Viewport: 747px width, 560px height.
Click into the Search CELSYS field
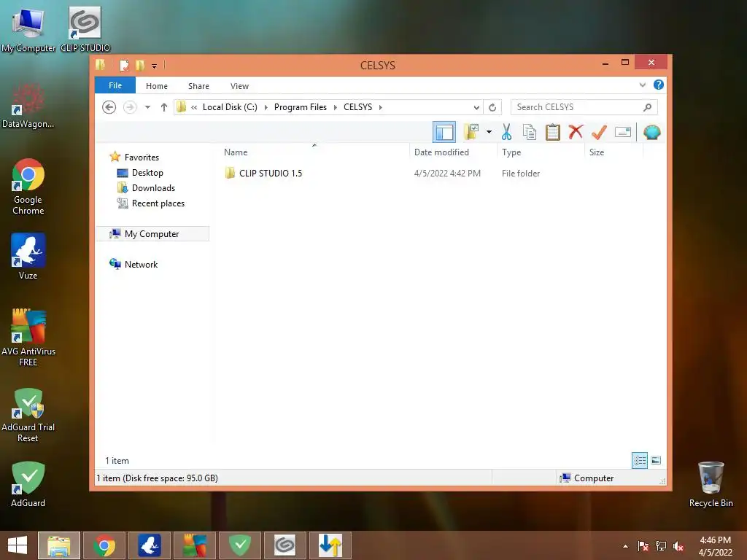coord(584,107)
